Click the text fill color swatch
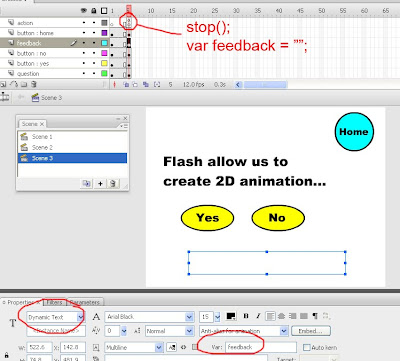 point(231,316)
